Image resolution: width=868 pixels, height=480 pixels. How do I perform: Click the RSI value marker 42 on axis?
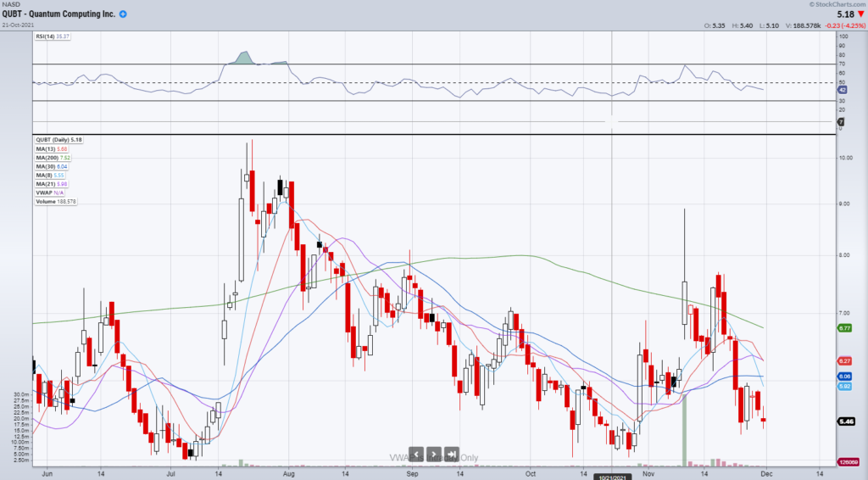click(843, 89)
